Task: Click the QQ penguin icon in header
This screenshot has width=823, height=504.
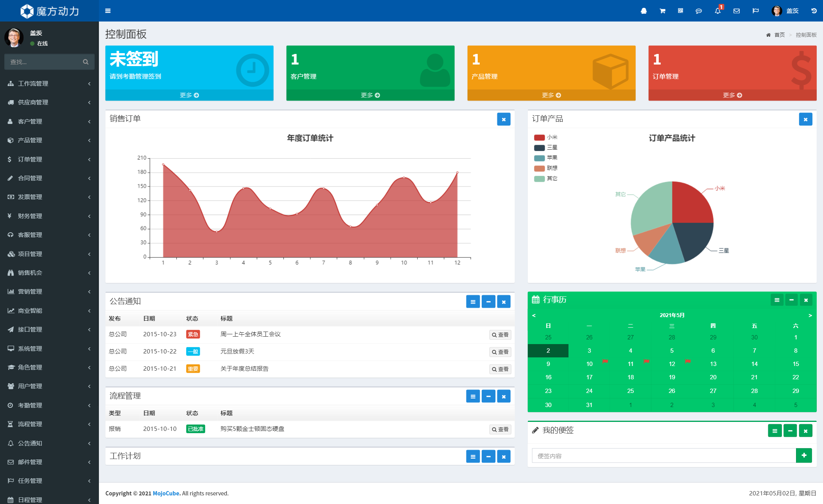Action: pos(644,11)
